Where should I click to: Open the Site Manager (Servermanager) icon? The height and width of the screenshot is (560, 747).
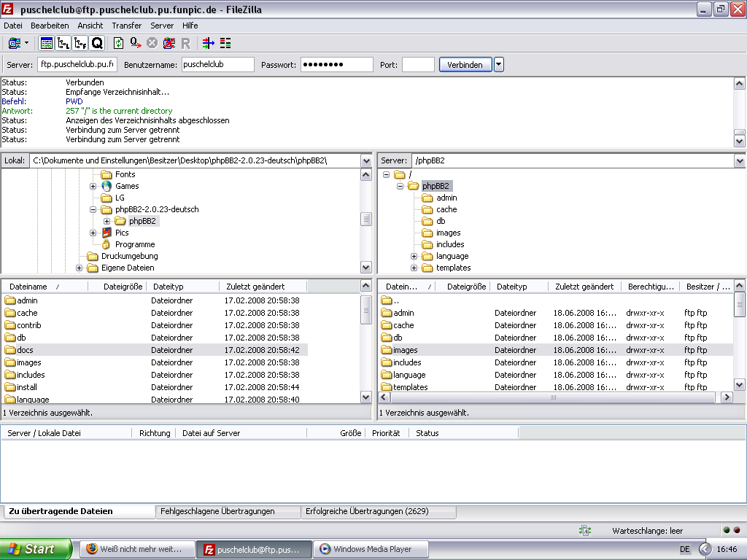(15, 43)
